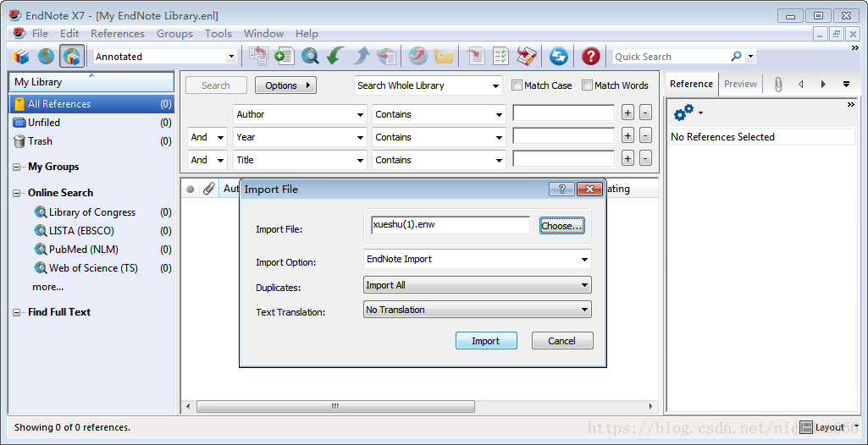Click the gear settings icon in Reference panel

(x=683, y=113)
